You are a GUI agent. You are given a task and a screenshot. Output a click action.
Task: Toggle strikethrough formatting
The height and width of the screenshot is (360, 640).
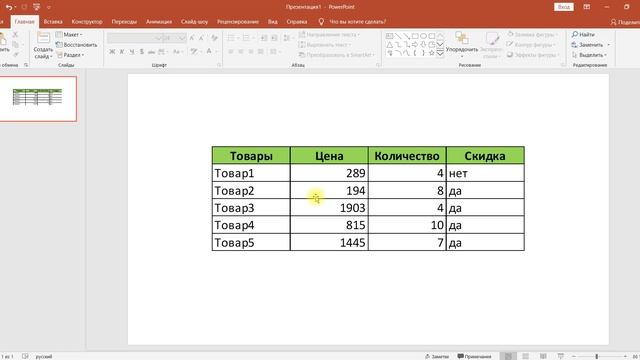click(x=151, y=51)
